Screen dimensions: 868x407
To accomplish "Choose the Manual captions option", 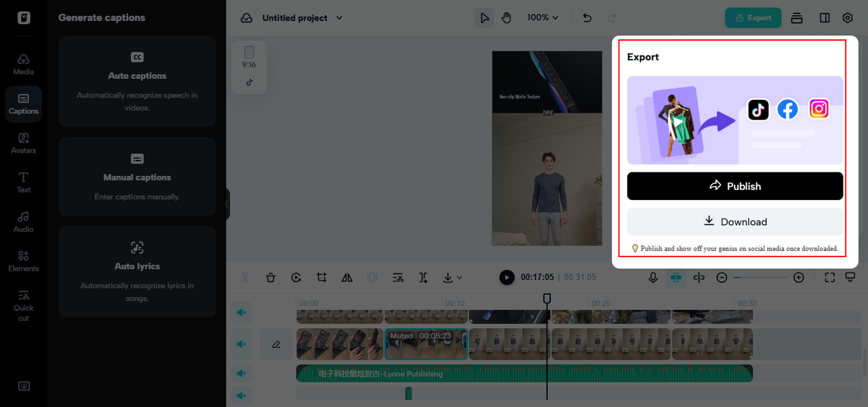I will click(x=137, y=176).
